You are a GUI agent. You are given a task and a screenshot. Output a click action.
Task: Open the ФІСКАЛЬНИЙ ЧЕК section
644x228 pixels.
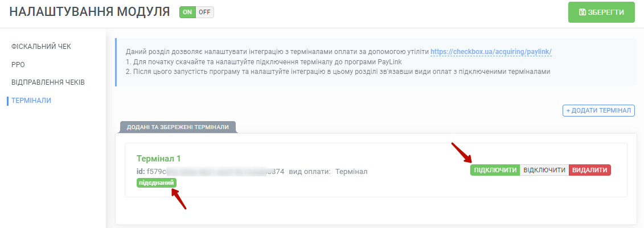click(x=41, y=47)
